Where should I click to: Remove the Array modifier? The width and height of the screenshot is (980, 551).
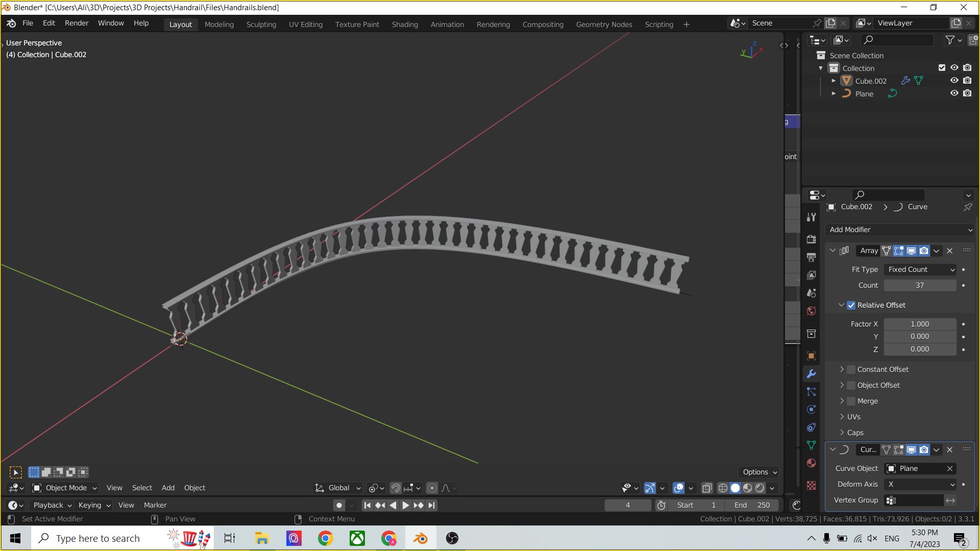(x=949, y=251)
